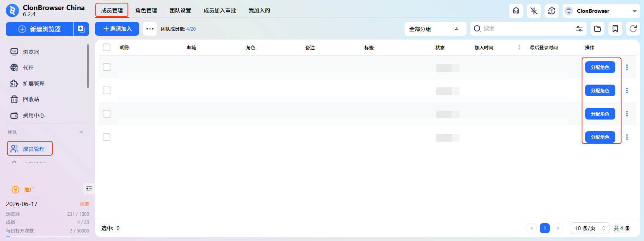
Task: Check the last member row checkbox
Action: coord(107,137)
